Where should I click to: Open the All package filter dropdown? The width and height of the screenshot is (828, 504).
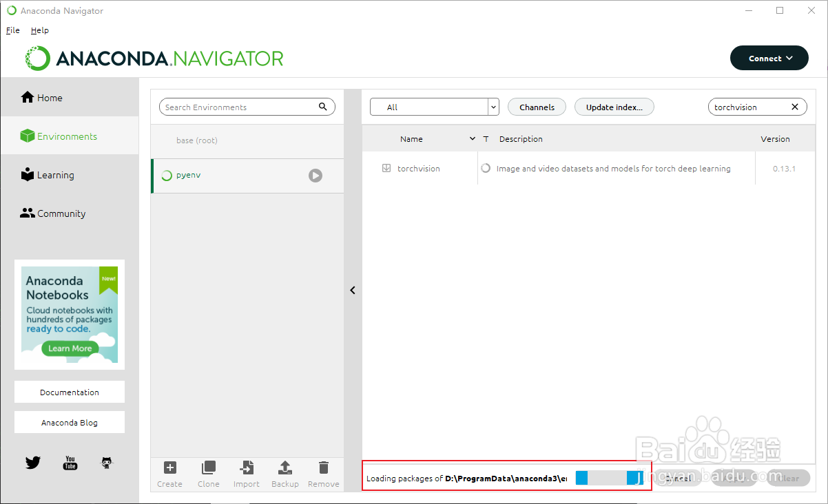pyautogui.click(x=434, y=107)
